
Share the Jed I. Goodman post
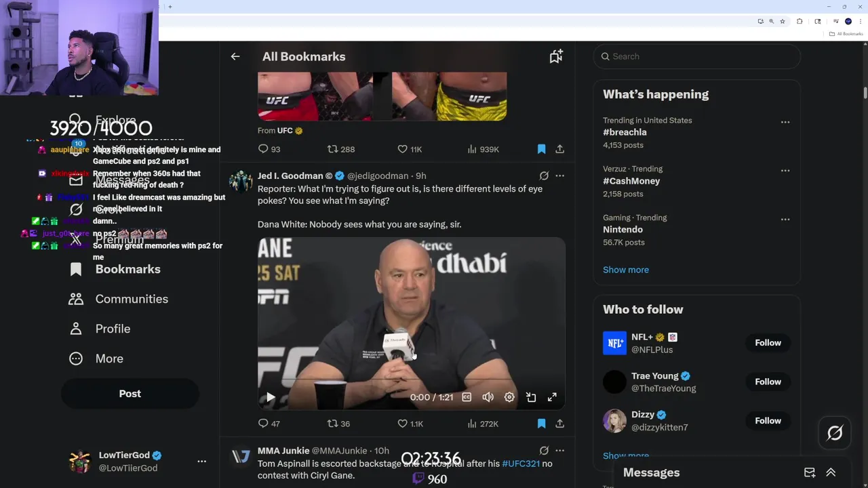point(559,424)
